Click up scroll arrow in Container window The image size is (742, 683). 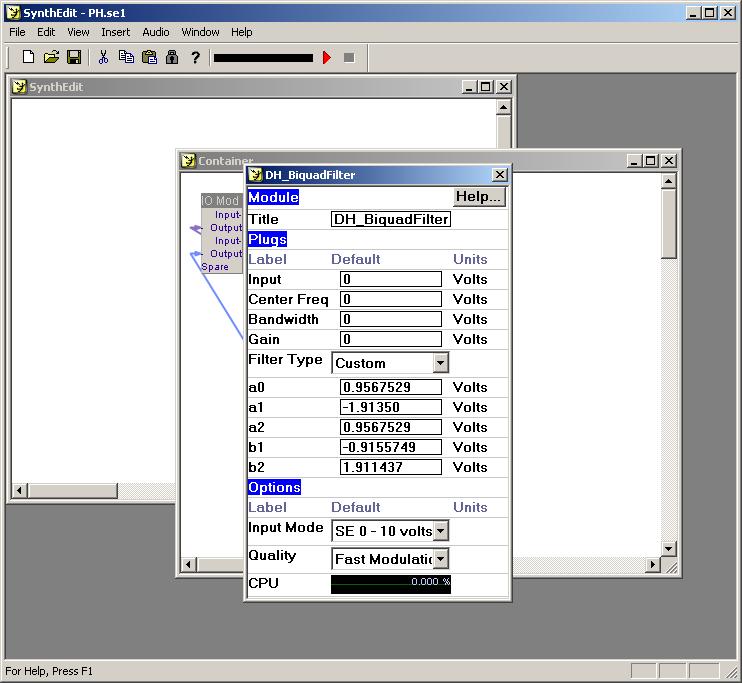click(x=668, y=181)
